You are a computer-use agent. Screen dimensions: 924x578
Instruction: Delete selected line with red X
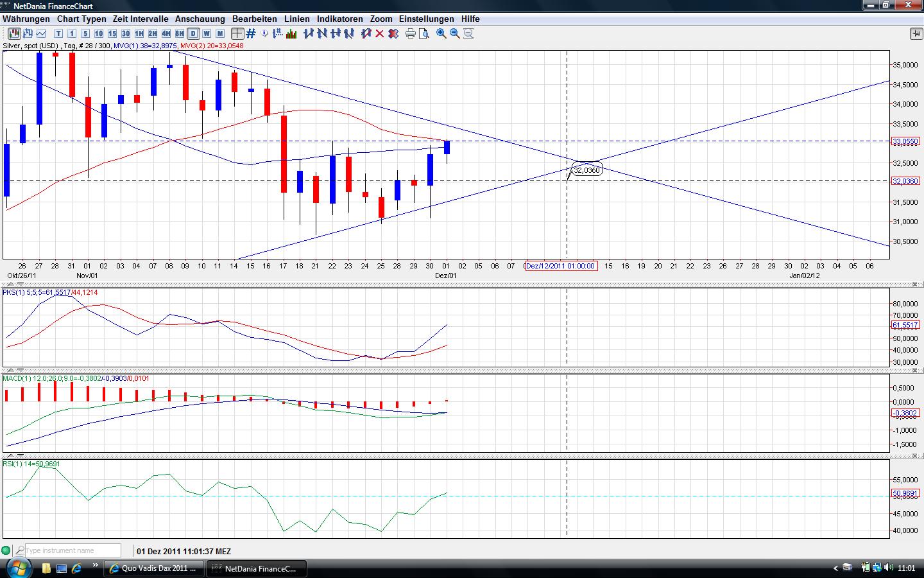point(379,33)
